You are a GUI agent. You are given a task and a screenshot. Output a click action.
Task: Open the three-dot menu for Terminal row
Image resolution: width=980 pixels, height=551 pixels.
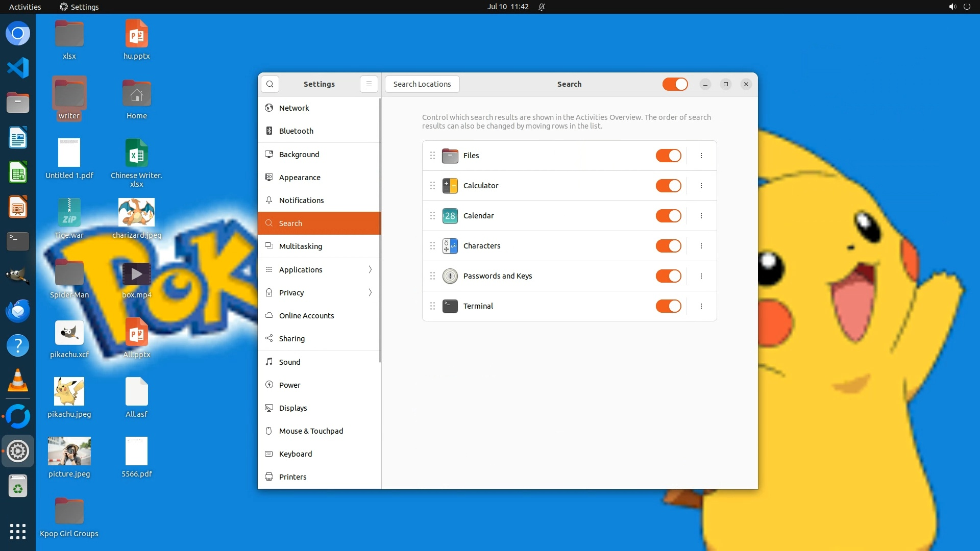[701, 306]
